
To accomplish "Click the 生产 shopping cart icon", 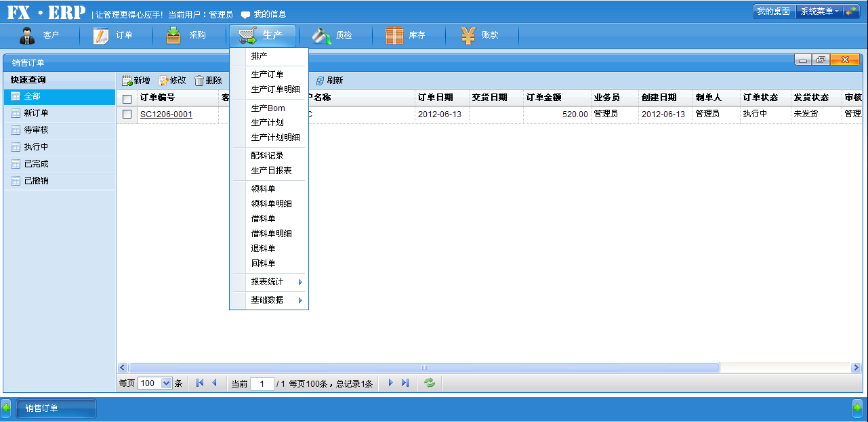I will pyautogui.click(x=247, y=36).
